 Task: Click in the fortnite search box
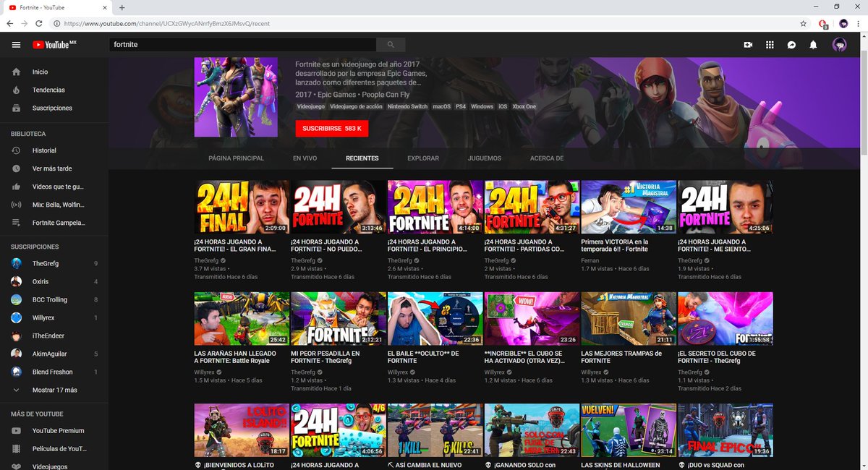[x=242, y=45]
